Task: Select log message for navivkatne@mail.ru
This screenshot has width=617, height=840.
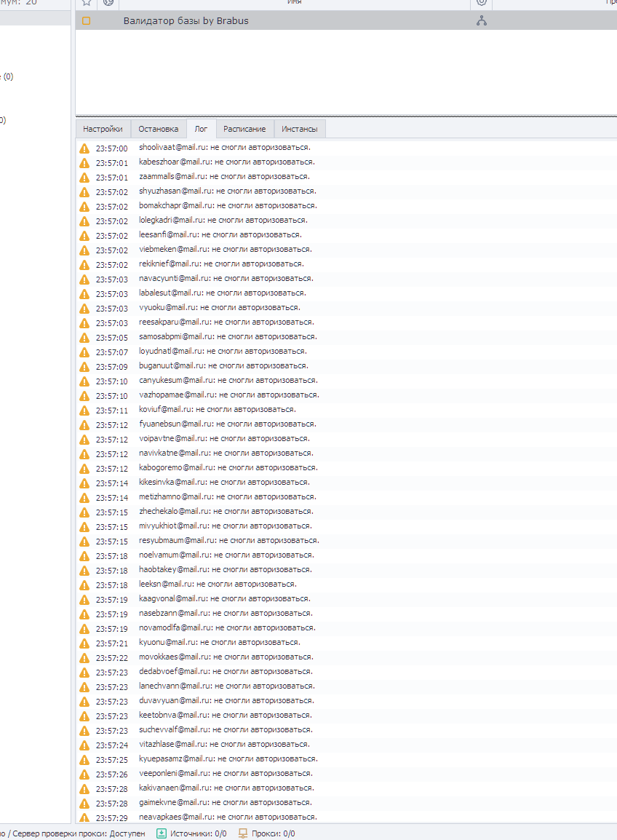Action: 226,453
